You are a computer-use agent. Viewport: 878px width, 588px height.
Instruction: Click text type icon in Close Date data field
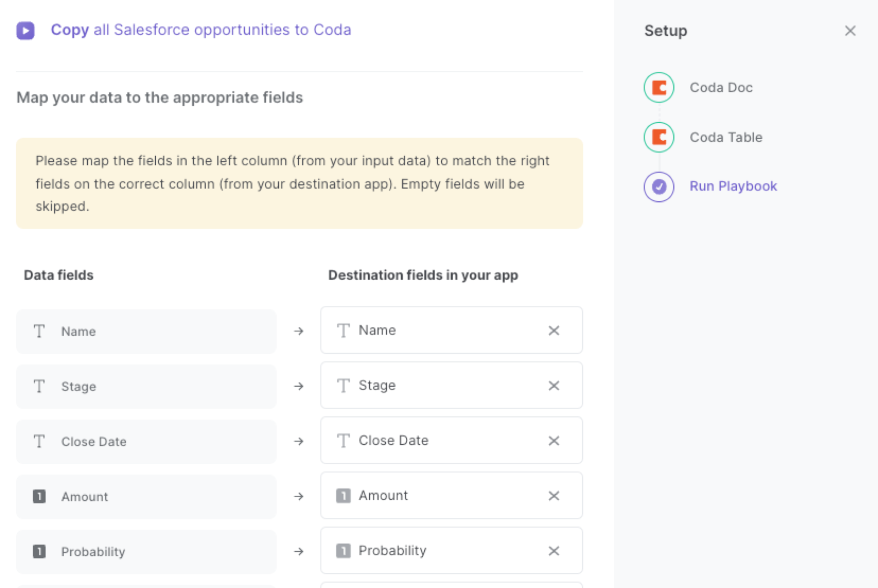39,442
